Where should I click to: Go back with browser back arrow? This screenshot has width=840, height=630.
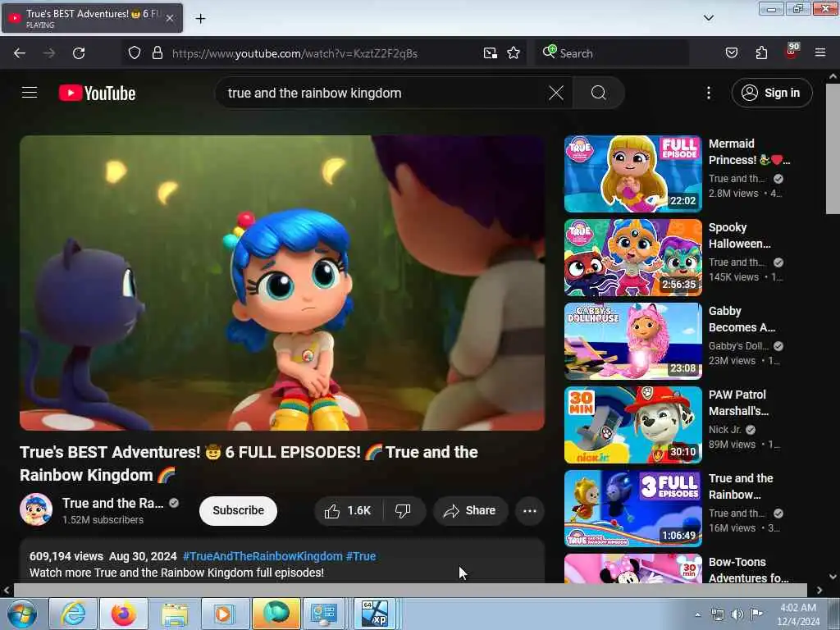coord(20,53)
